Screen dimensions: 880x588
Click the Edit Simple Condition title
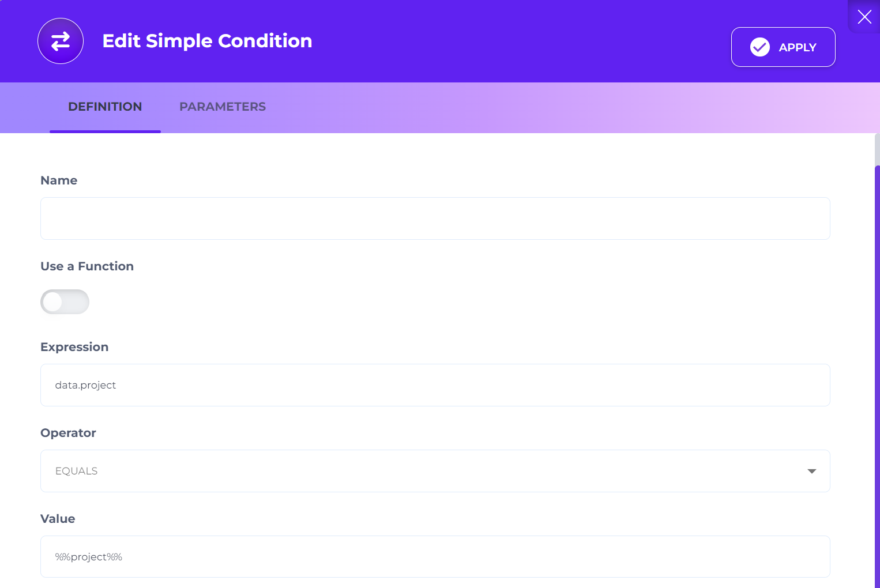pyautogui.click(x=207, y=41)
